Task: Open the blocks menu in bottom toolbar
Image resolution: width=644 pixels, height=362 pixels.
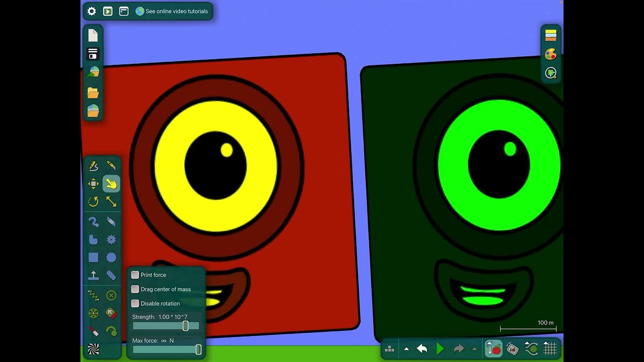Action: tap(389, 349)
